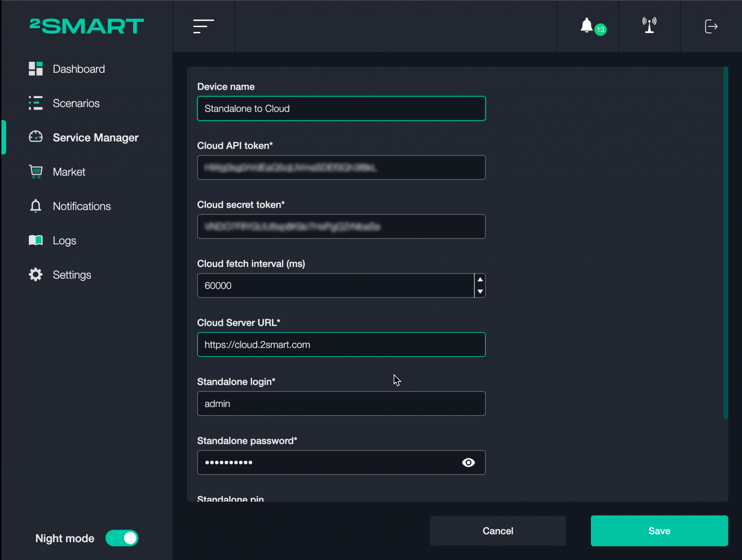Cancel the form changes

coord(497,531)
